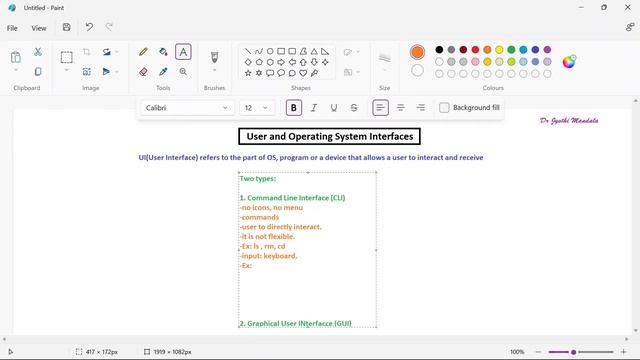Click the zoom out minus button
Image resolution: width=640 pixels, height=360 pixels.
pos(538,352)
